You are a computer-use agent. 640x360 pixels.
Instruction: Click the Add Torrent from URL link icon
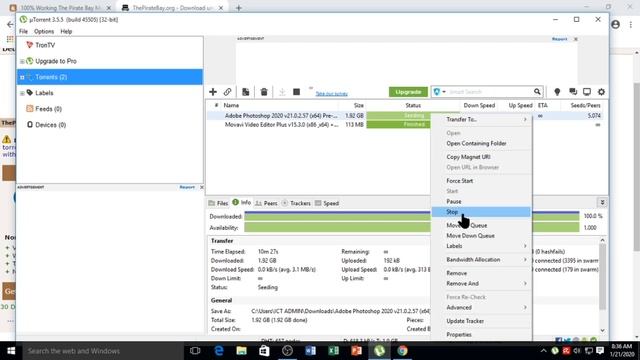coord(227,92)
